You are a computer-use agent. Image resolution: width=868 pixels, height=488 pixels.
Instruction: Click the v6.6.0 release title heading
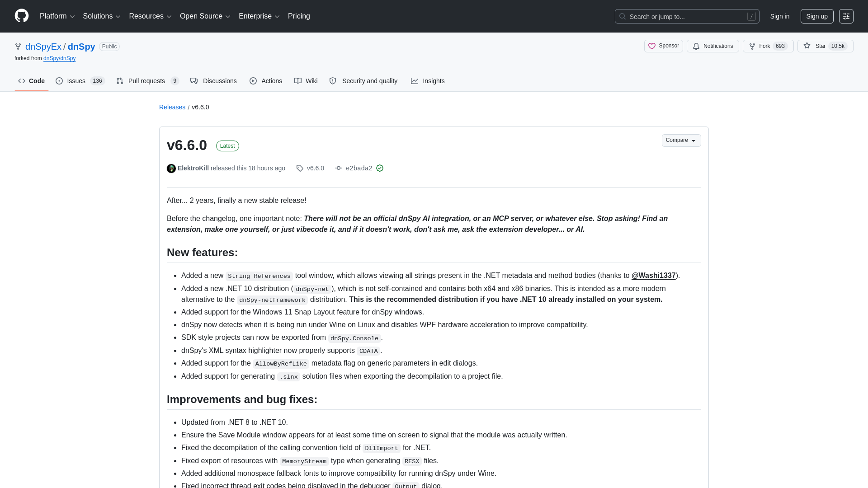pos(187,145)
